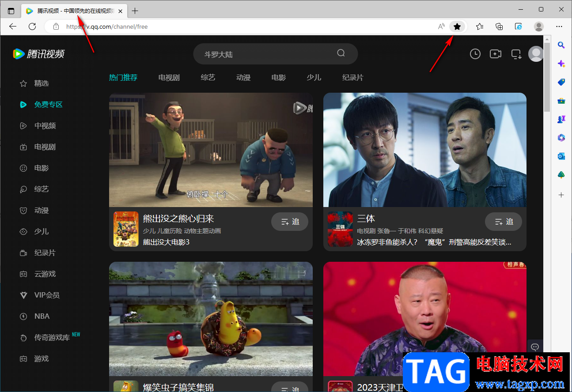
Task: Open the Outlook sidebar icon
Action: tap(561, 156)
